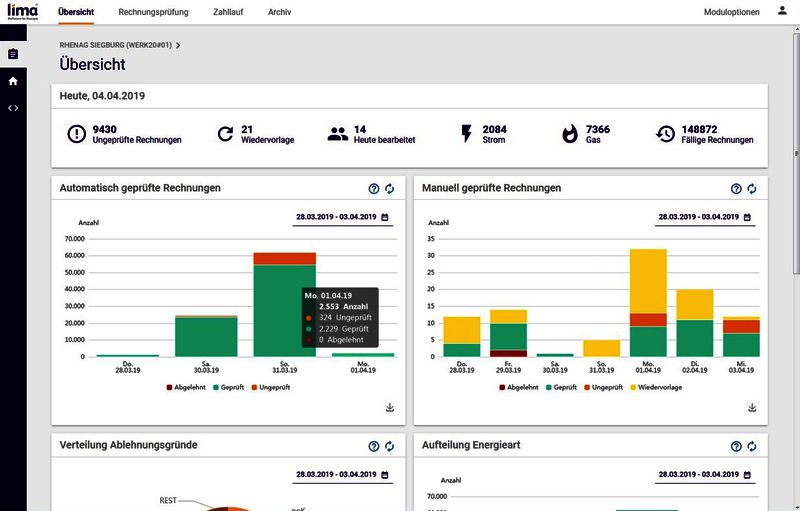The image size is (800, 511).
Task: Open date range picker for Automatisch chart
Action: pos(341,216)
